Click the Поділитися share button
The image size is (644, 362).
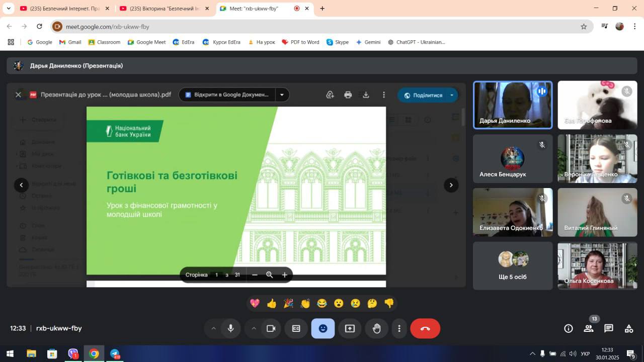423,95
